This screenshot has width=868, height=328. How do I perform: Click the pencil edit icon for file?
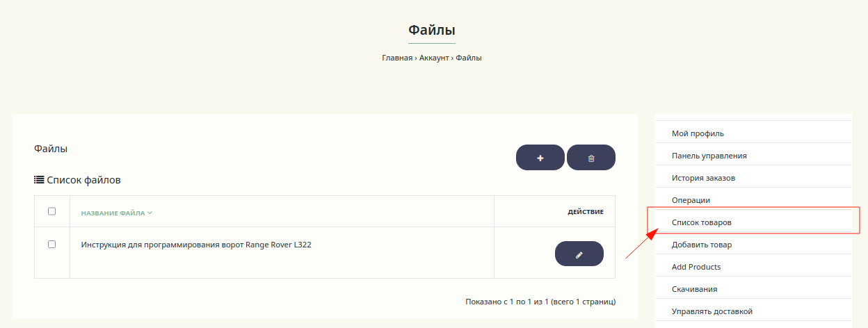pyautogui.click(x=579, y=254)
